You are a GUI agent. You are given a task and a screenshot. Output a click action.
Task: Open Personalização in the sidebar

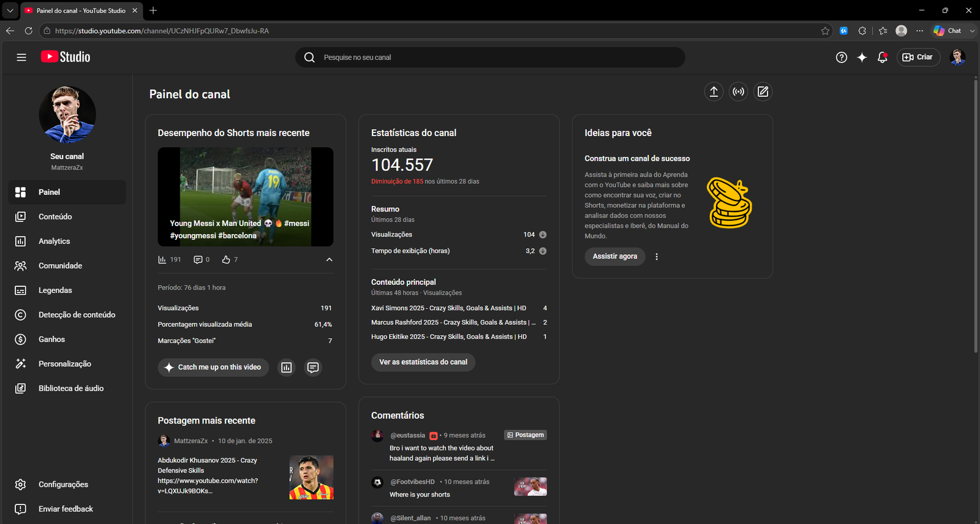[x=67, y=363]
